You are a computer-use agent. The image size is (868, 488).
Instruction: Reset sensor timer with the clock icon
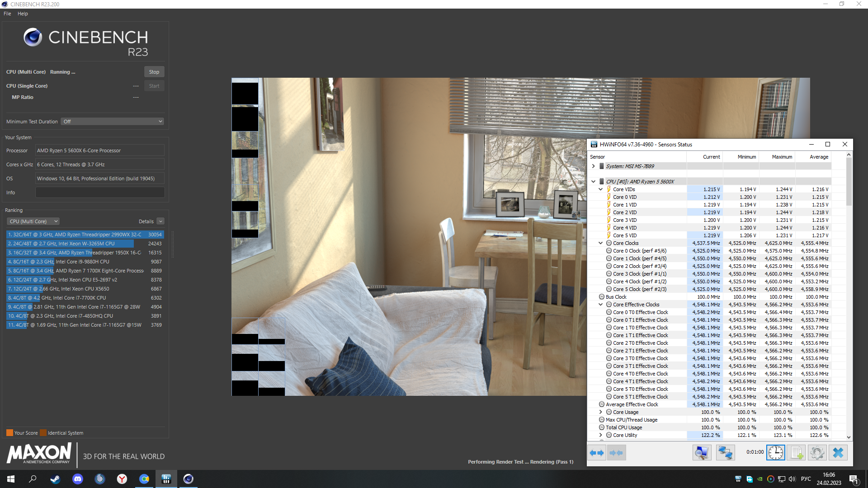(775, 453)
